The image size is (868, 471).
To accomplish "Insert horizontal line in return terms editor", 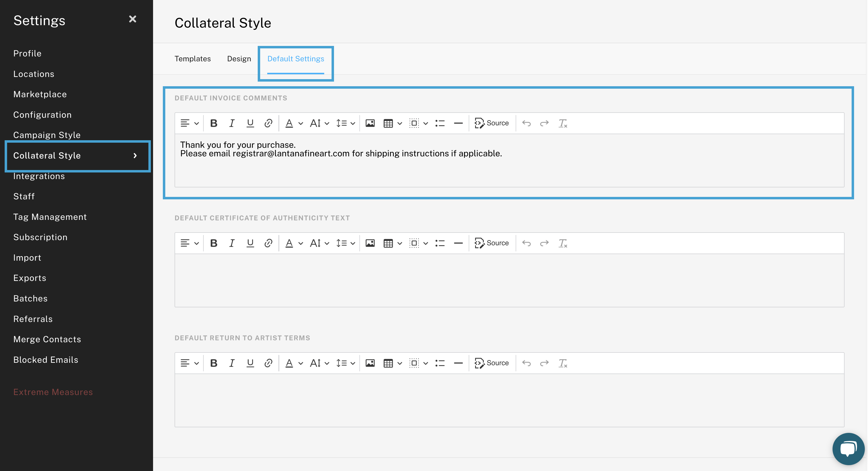I will [x=458, y=363].
